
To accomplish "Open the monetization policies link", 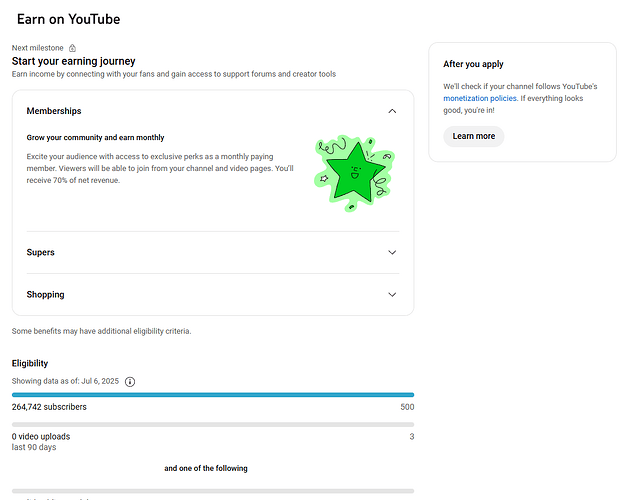I will coord(478,100).
